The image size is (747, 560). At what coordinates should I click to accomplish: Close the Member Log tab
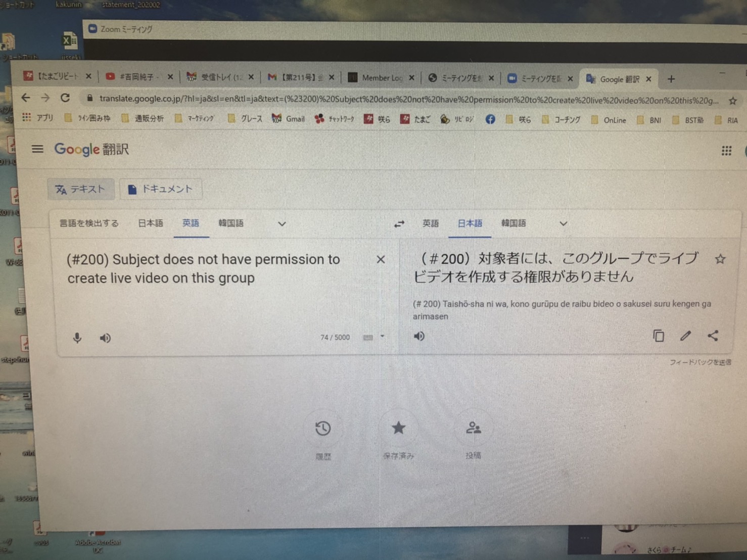(x=411, y=78)
